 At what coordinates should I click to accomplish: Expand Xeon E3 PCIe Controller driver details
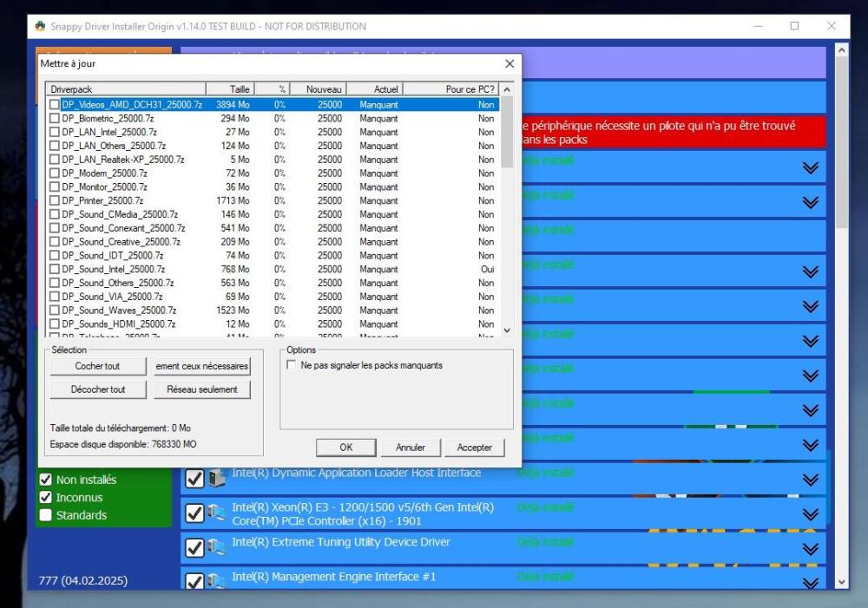click(x=810, y=514)
